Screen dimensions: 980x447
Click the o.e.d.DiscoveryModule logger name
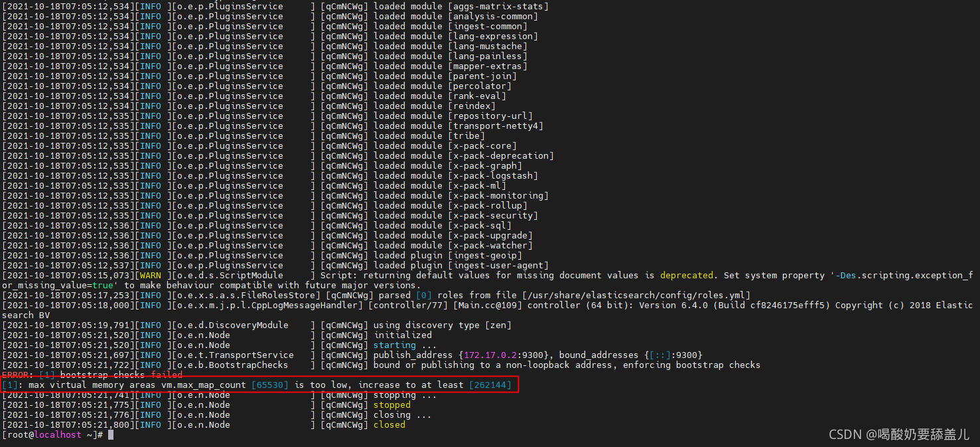pyautogui.click(x=232, y=325)
